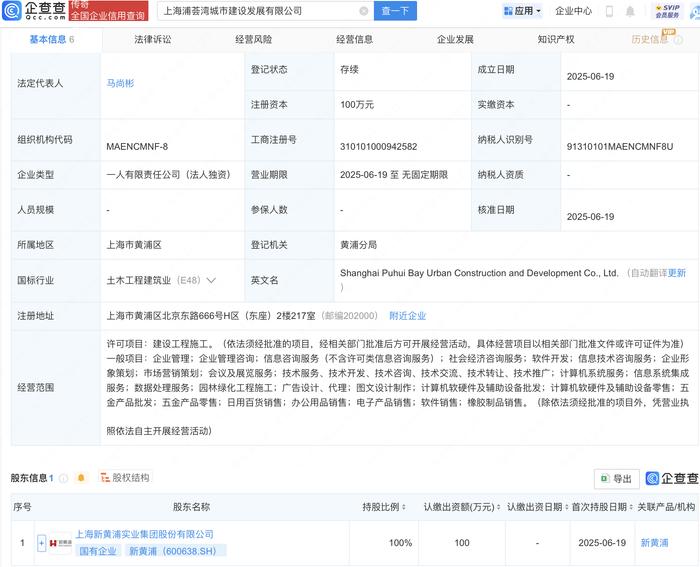The image size is (700, 567).
Task: Select registration number 310101000942582
Action: tap(379, 146)
